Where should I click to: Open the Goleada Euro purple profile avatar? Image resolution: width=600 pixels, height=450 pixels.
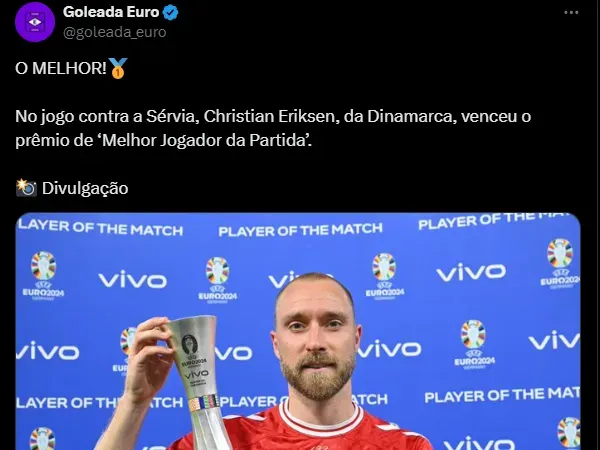click(35, 22)
